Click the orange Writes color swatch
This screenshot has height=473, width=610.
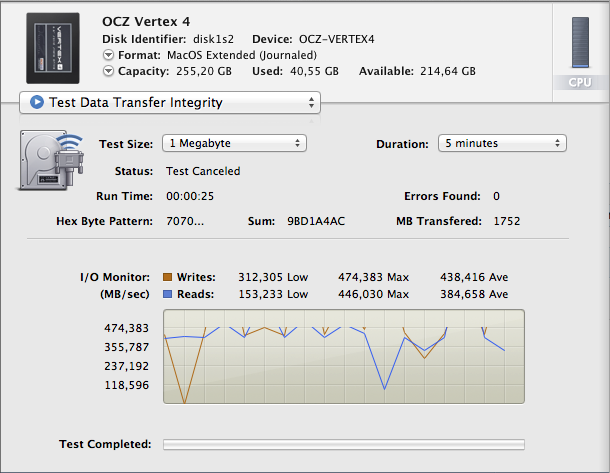167,277
